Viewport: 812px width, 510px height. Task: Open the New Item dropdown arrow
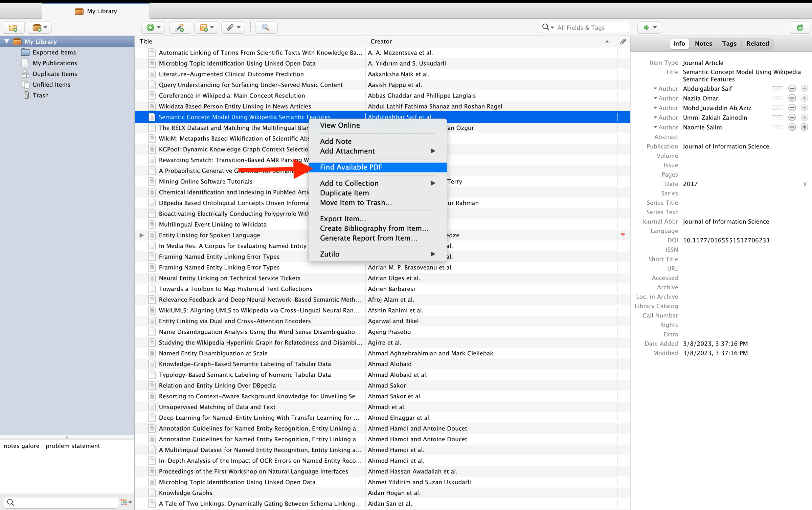pos(158,27)
